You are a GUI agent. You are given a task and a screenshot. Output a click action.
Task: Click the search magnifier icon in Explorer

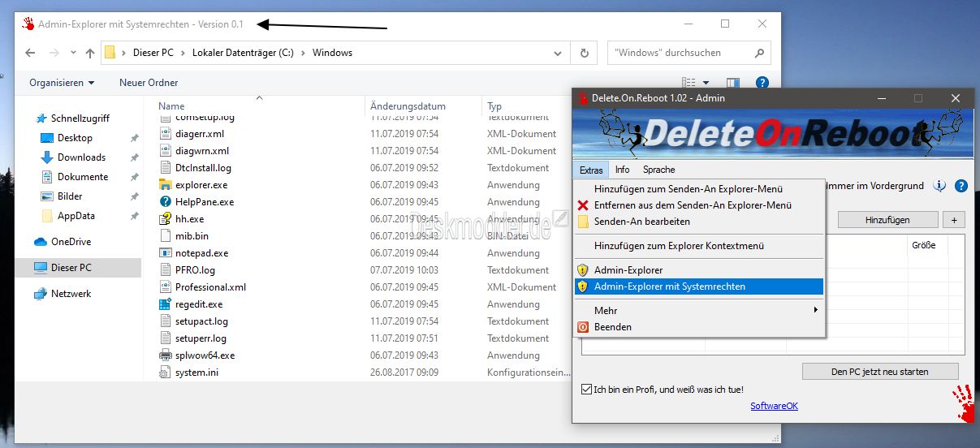pos(759,53)
